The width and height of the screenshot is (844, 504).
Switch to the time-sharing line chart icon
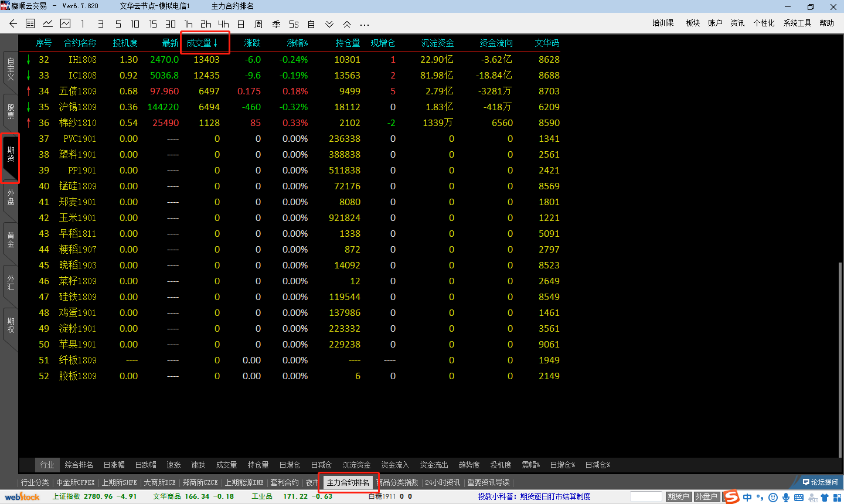(48, 24)
